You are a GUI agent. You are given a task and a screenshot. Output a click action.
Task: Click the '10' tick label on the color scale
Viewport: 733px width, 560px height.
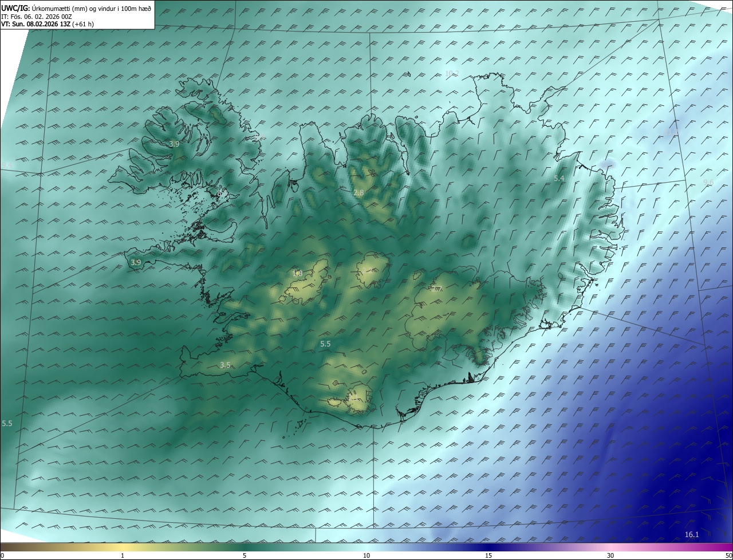tap(366, 555)
